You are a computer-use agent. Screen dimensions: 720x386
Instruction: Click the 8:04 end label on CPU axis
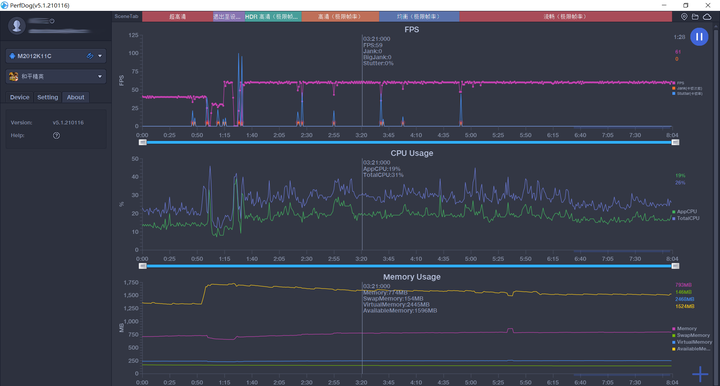[672, 259]
